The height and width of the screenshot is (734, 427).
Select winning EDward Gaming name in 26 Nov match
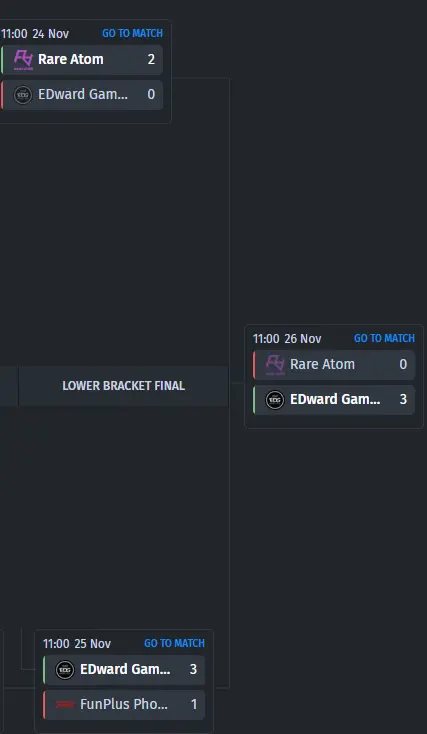(335, 399)
